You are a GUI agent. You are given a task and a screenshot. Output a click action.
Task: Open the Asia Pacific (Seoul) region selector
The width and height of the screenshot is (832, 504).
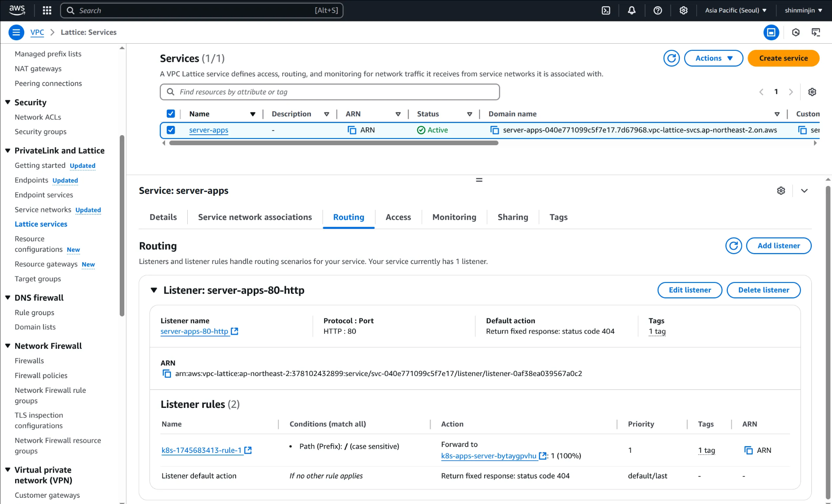736,10
